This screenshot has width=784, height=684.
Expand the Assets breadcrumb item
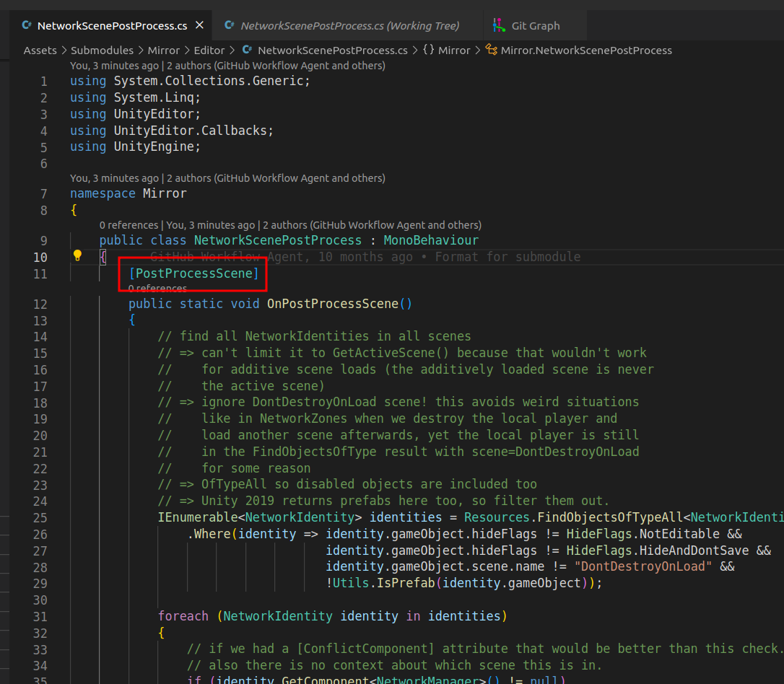click(x=40, y=51)
